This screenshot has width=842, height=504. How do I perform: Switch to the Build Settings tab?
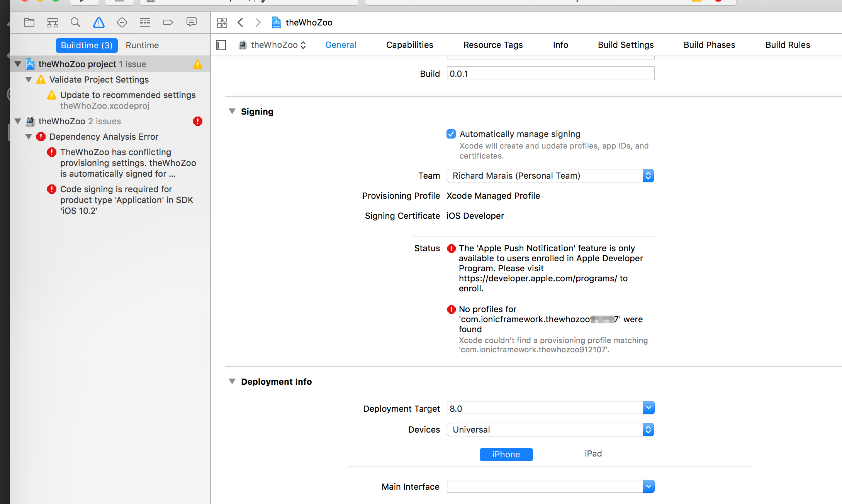point(626,45)
